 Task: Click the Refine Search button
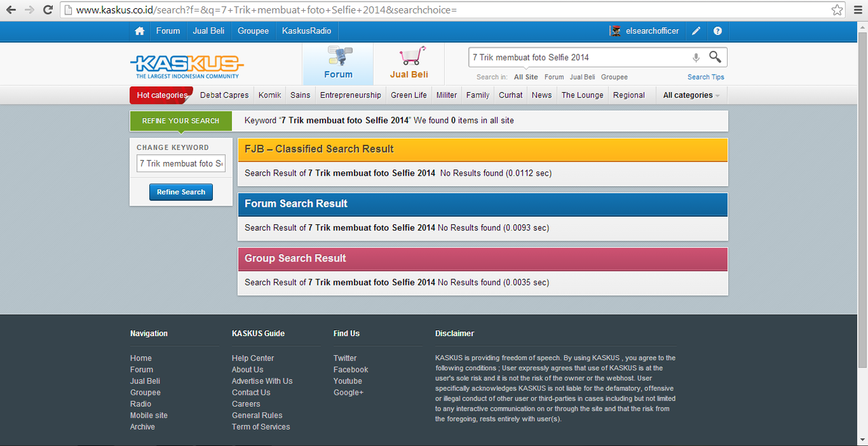pyautogui.click(x=181, y=192)
